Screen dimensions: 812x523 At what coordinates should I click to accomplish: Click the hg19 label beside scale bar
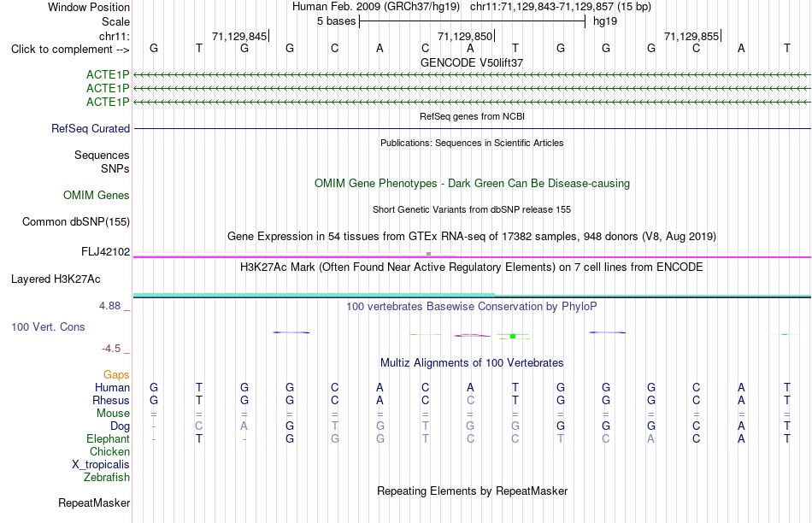(605, 21)
